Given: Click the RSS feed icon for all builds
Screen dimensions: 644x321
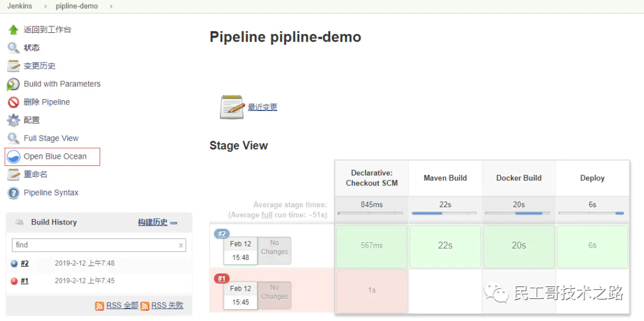Looking at the screenshot, I should (x=100, y=305).
